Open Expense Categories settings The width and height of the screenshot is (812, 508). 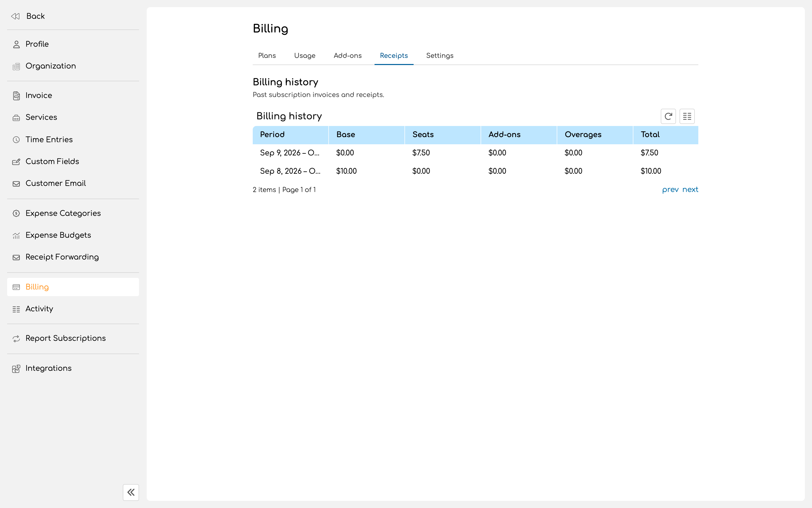click(73, 213)
